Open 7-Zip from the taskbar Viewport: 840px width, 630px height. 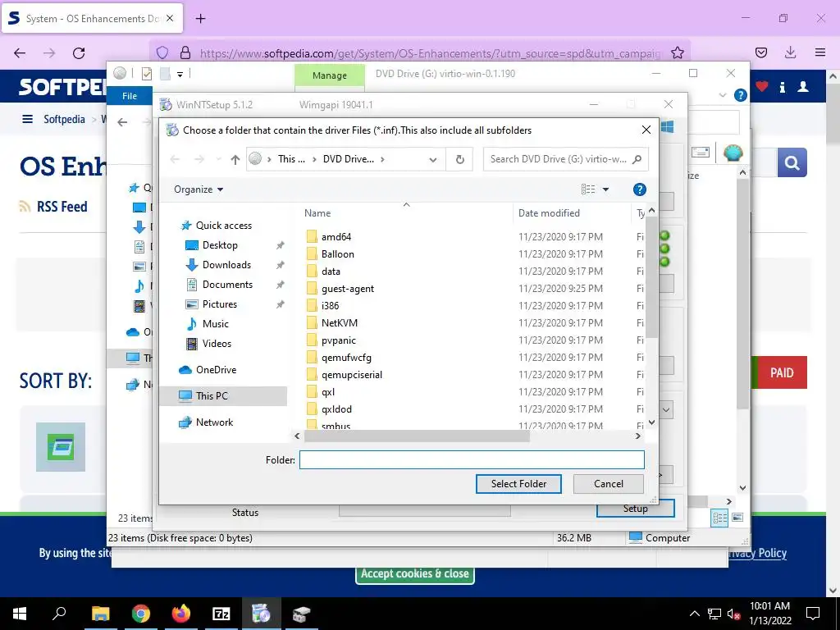tap(221, 614)
